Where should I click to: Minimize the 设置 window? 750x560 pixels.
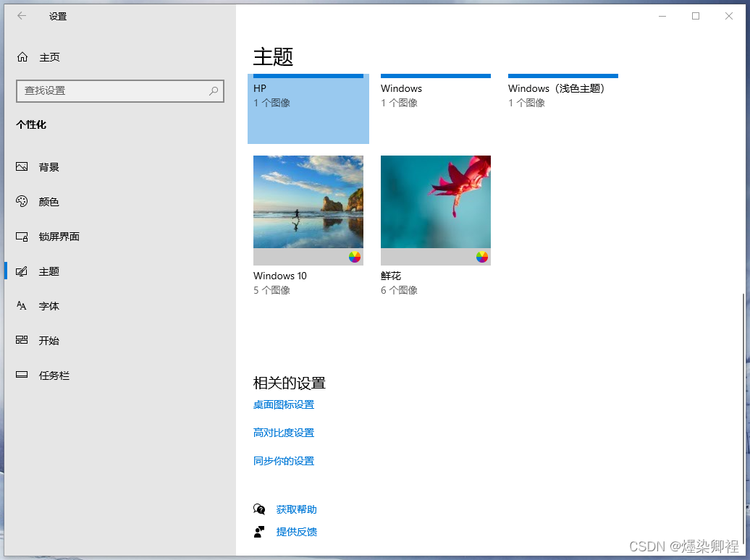pyautogui.click(x=662, y=16)
